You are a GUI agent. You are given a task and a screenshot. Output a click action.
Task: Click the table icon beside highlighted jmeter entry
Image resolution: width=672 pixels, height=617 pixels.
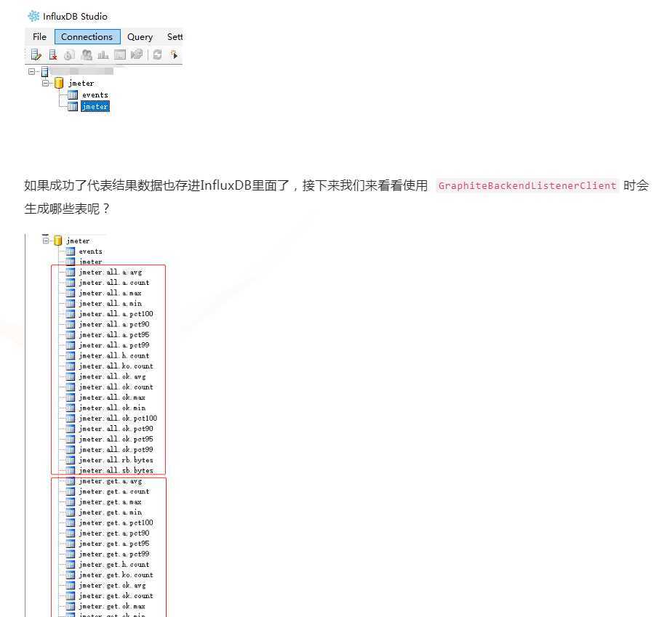73,106
